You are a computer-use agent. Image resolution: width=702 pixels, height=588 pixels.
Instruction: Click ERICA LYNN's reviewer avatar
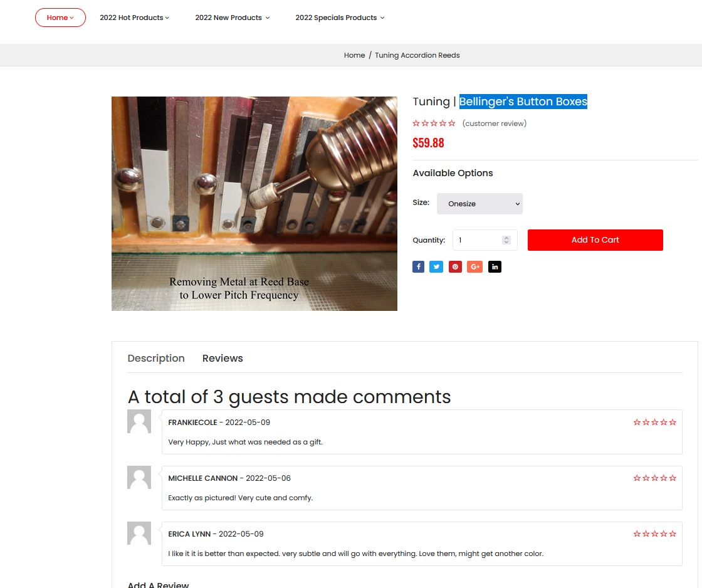(139, 533)
